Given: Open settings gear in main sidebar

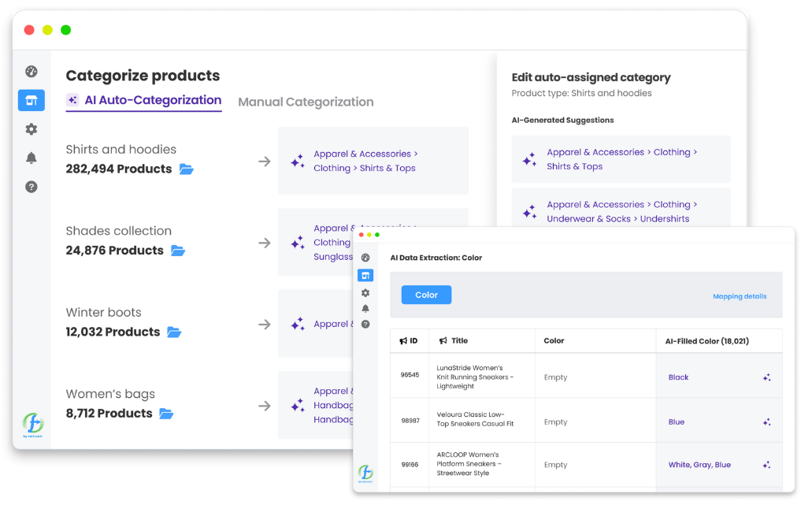Looking at the screenshot, I should 32,129.
